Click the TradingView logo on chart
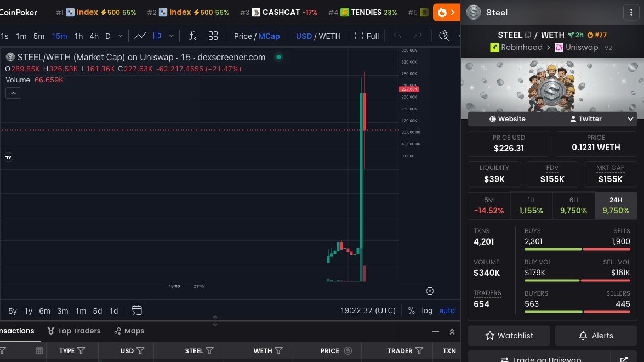This screenshot has width=644, height=362. coord(8,157)
